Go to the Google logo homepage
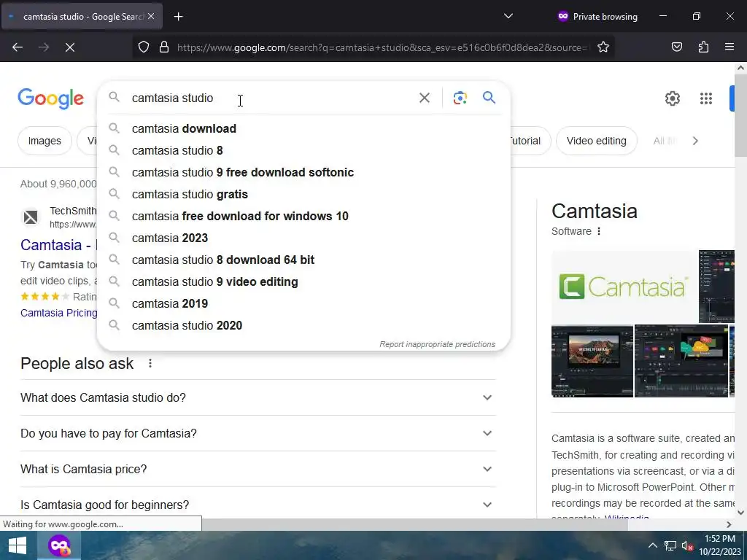Image resolution: width=747 pixels, height=560 pixels. tap(51, 98)
